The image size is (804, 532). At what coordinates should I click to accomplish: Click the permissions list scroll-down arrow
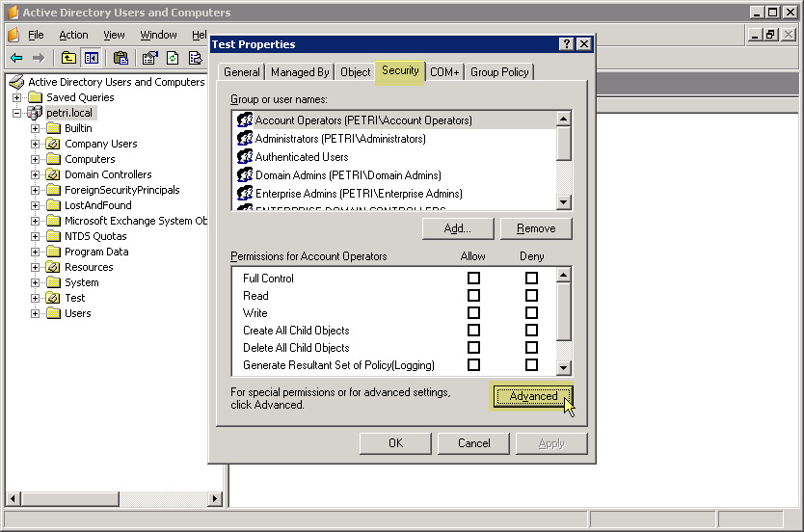coord(564,367)
